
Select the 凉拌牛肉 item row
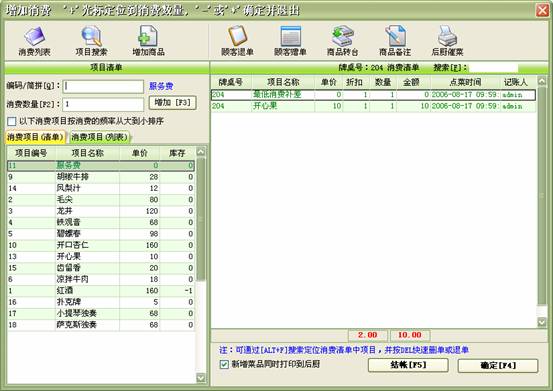pos(101,279)
